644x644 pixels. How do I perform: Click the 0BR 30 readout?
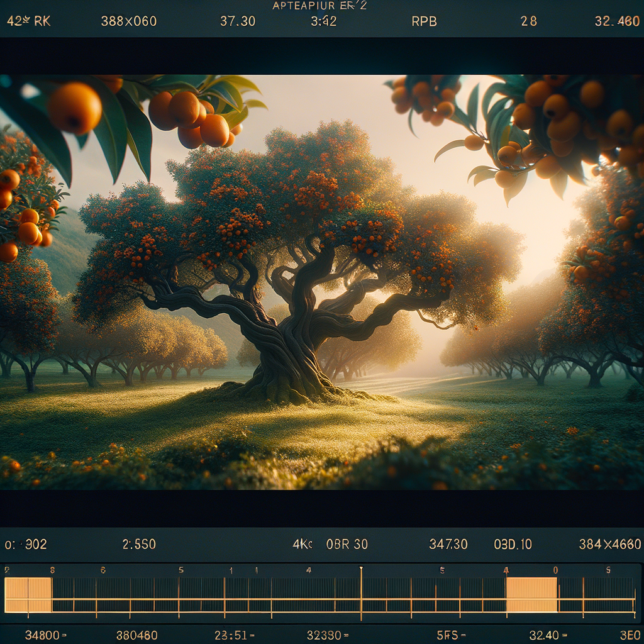click(347, 544)
